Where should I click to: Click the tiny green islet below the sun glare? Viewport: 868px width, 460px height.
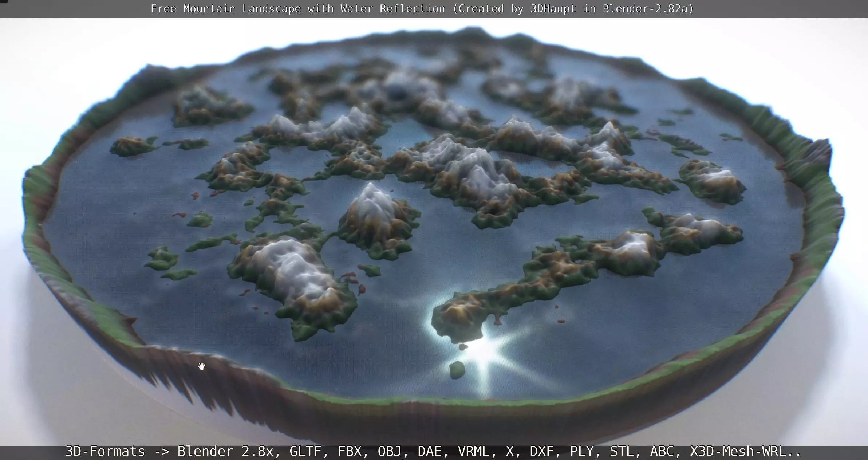457,370
